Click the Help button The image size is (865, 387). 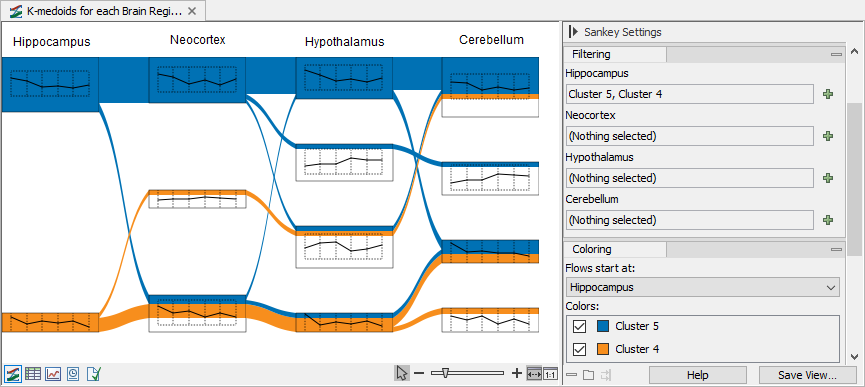697,375
